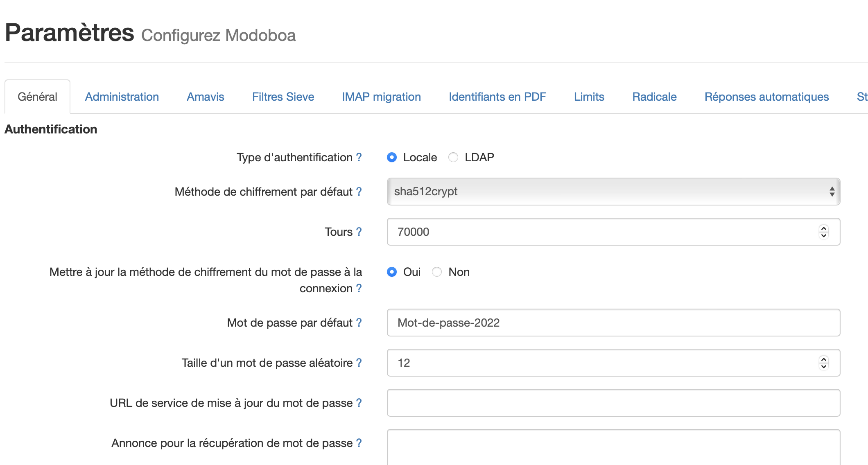Viewport: 868px width, 465px height.
Task: Select Non for password method update at login
Action: (436, 272)
